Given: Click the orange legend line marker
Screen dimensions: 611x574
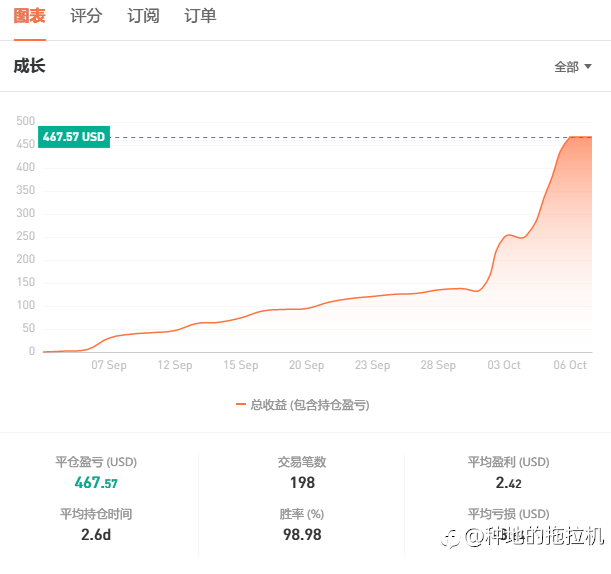Looking at the screenshot, I should click(x=240, y=404).
